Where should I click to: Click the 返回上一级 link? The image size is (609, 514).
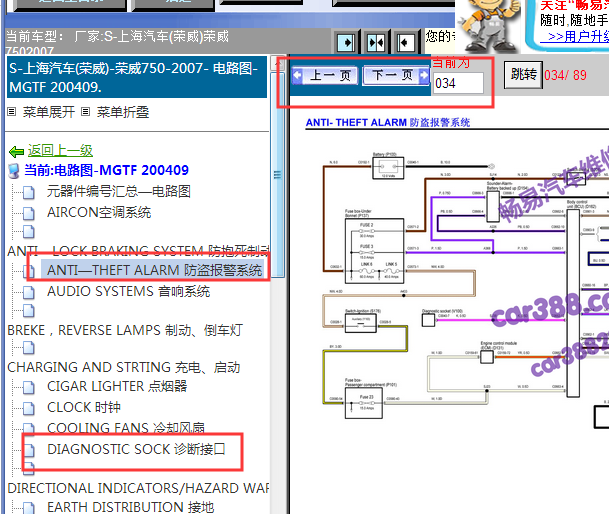point(60,150)
